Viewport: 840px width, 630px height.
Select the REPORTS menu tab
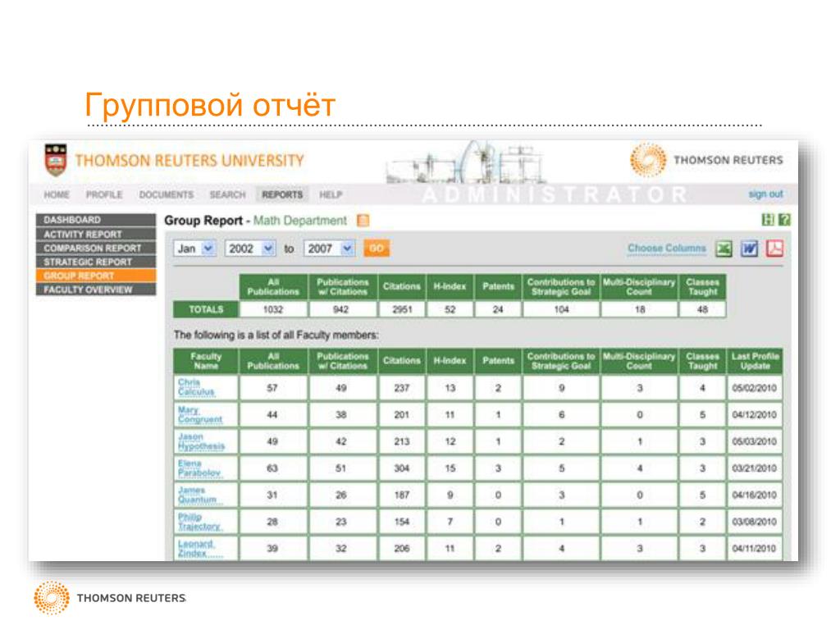click(x=282, y=194)
